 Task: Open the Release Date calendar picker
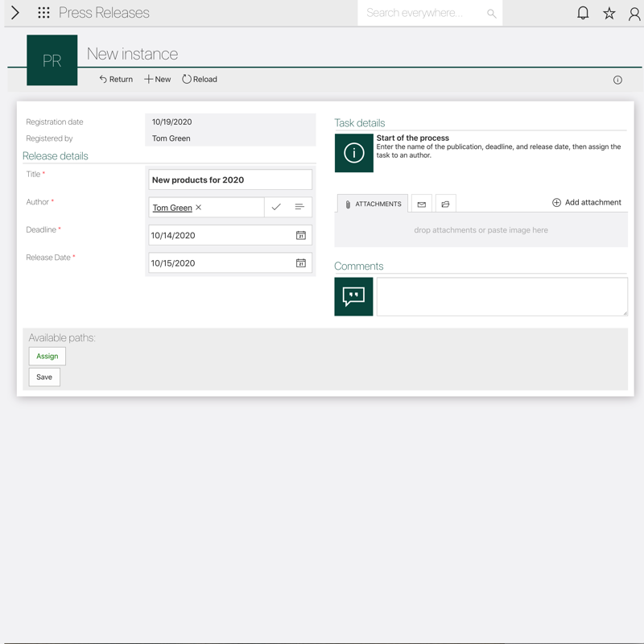(300, 263)
